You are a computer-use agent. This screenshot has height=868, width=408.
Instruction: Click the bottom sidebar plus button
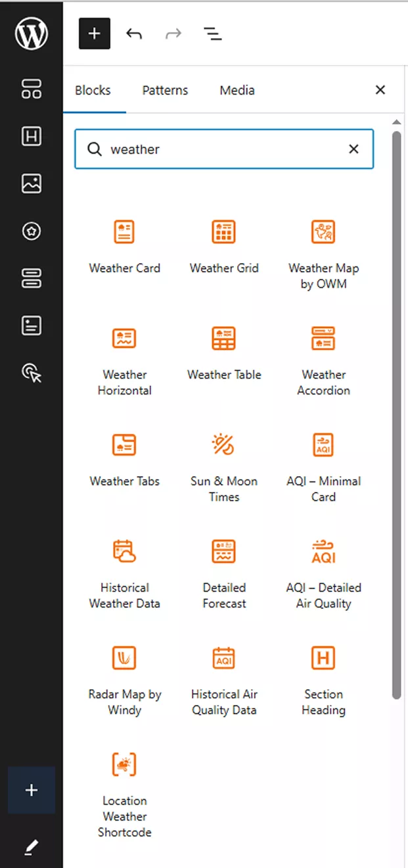[x=32, y=790]
